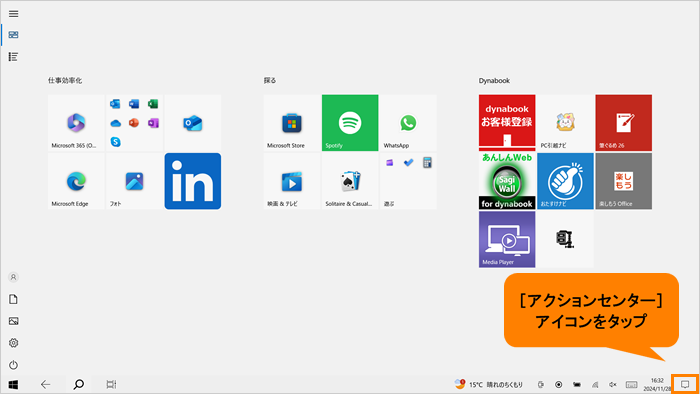Open Microsoft Store tile

click(292, 123)
